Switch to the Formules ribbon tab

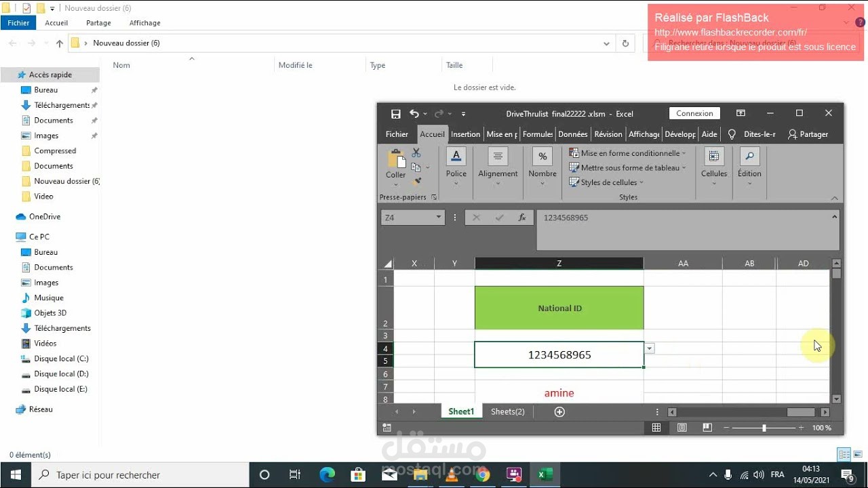[x=538, y=134]
